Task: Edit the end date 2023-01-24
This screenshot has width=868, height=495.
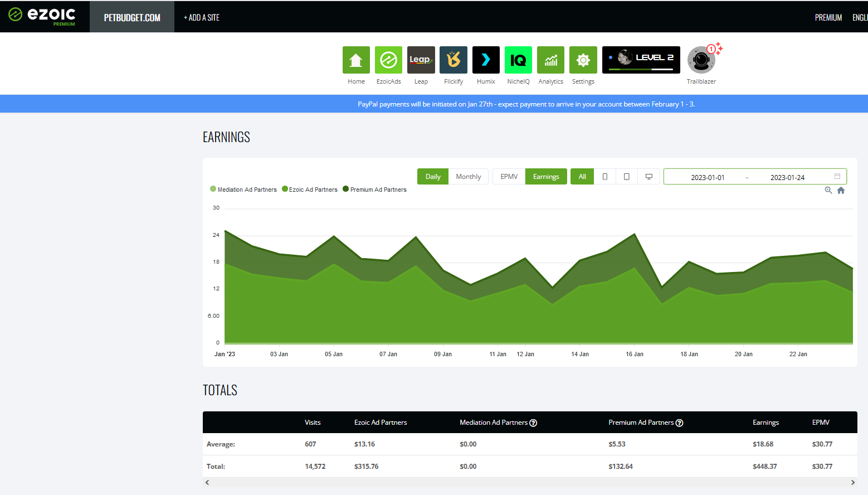Action: 787,177
